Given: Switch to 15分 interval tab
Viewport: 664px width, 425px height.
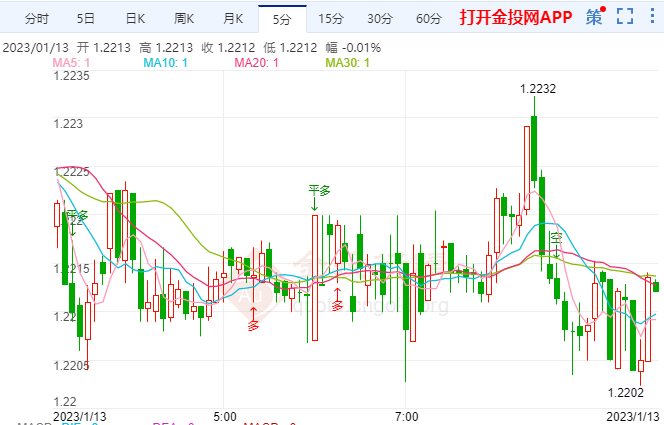Looking at the screenshot, I should [331, 19].
